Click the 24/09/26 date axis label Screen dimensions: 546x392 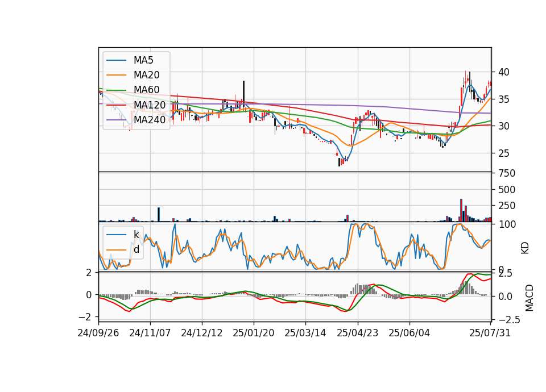(x=98, y=333)
